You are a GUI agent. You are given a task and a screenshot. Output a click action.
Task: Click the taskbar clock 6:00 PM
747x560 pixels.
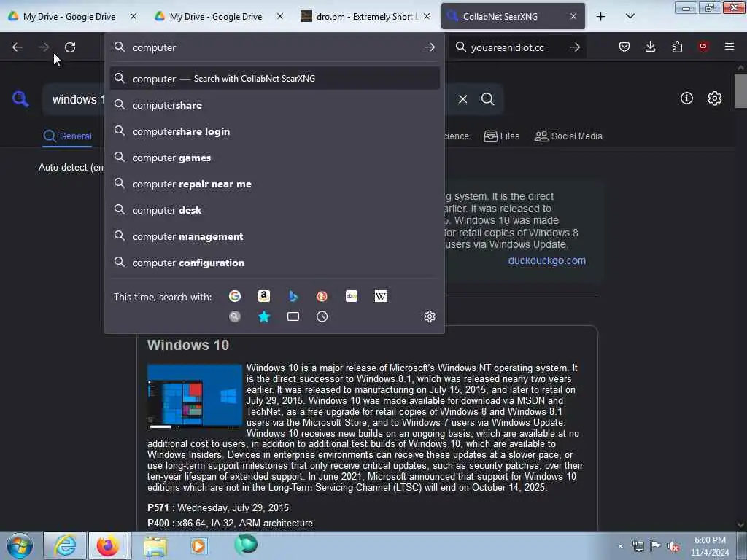(710, 546)
